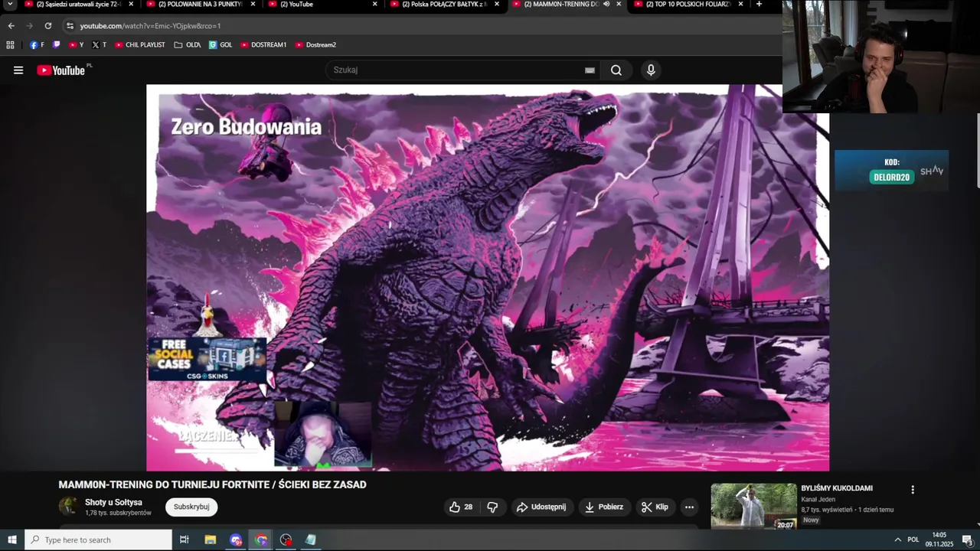Open the Facebook F bookmark
The width and height of the screenshot is (980, 551).
click(37, 45)
